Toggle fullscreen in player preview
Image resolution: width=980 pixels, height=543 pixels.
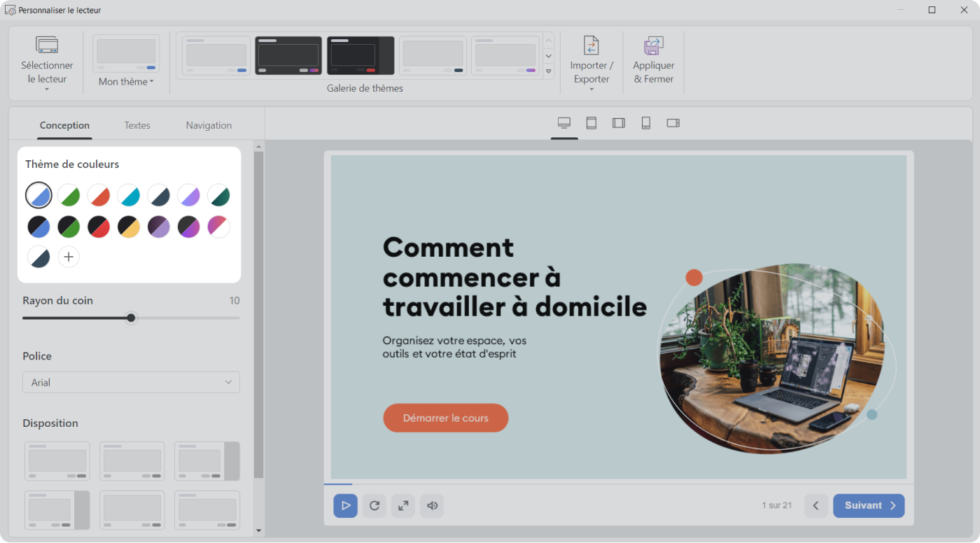tap(403, 506)
